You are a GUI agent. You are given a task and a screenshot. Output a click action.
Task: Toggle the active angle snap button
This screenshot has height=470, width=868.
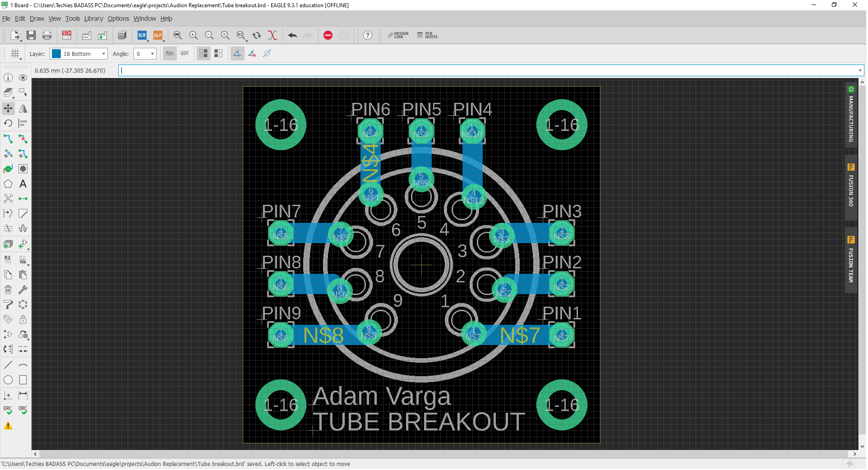pyautogui.click(x=237, y=53)
